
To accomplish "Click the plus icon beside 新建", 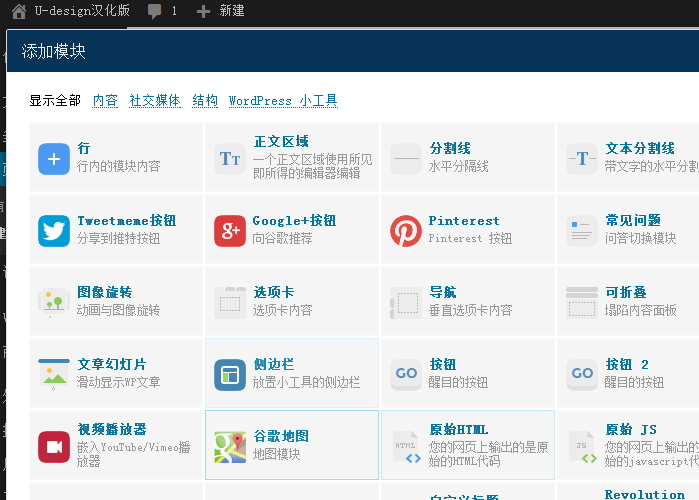I will coord(203,12).
